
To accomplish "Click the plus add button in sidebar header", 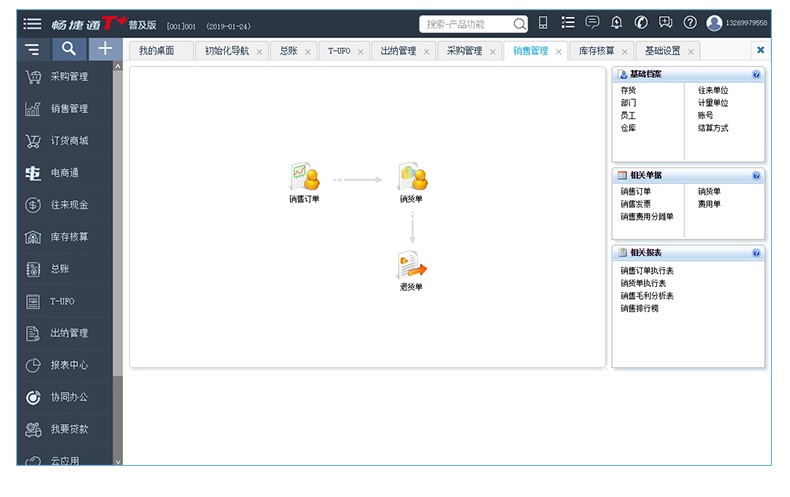I will point(105,48).
